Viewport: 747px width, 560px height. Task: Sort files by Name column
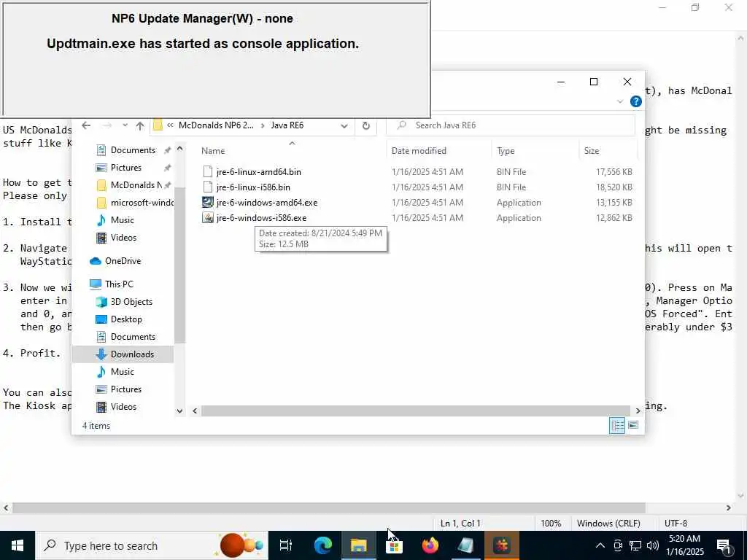pos(213,151)
